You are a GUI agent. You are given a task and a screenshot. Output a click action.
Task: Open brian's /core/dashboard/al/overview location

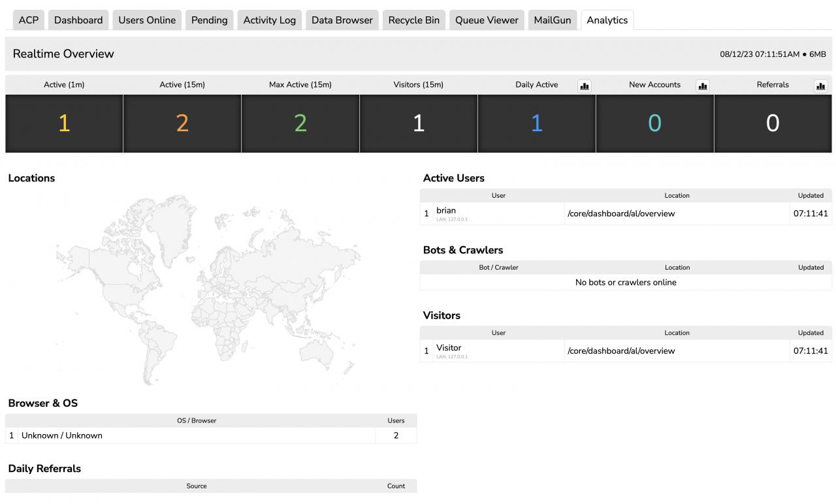(621, 213)
